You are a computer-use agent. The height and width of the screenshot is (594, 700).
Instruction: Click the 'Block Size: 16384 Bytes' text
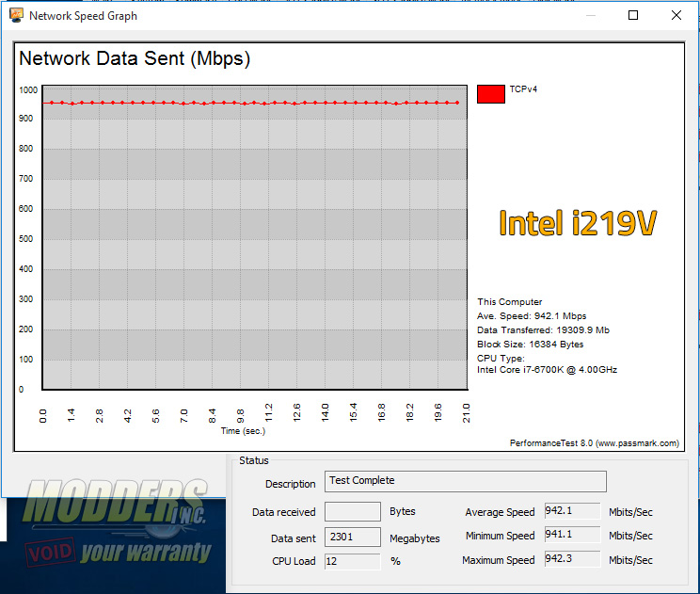click(530, 345)
